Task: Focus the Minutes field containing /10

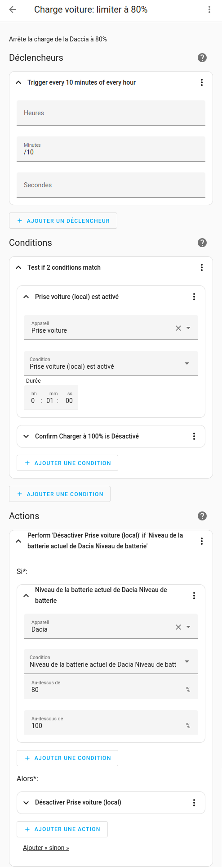Action: tap(111, 149)
